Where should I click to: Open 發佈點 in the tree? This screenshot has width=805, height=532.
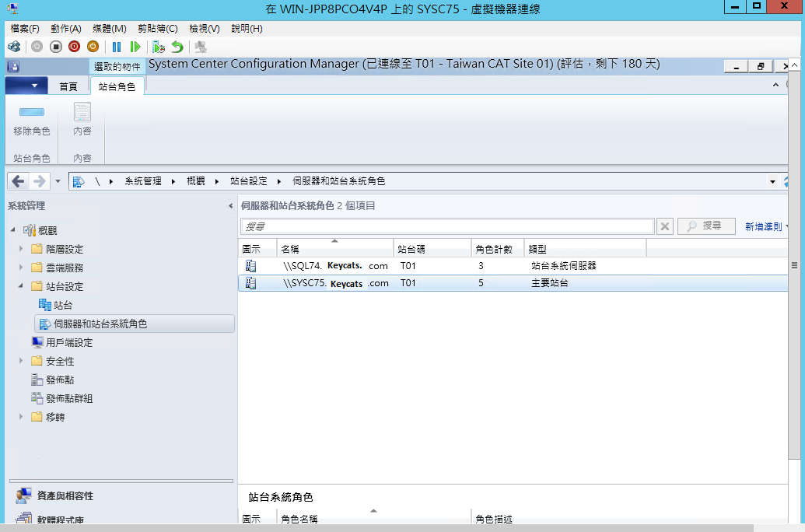53,380
